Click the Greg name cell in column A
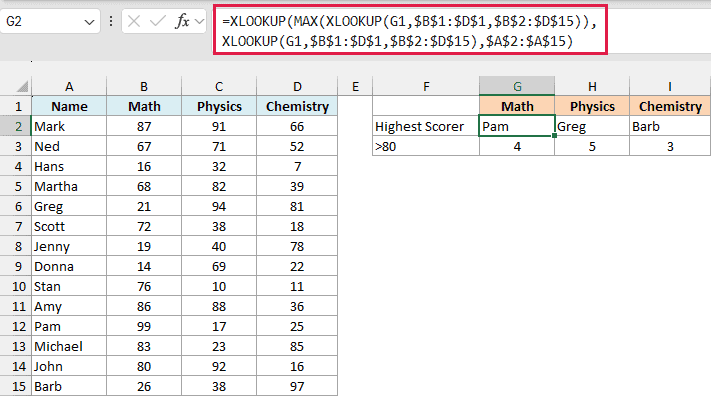The width and height of the screenshot is (711, 396). pos(69,206)
